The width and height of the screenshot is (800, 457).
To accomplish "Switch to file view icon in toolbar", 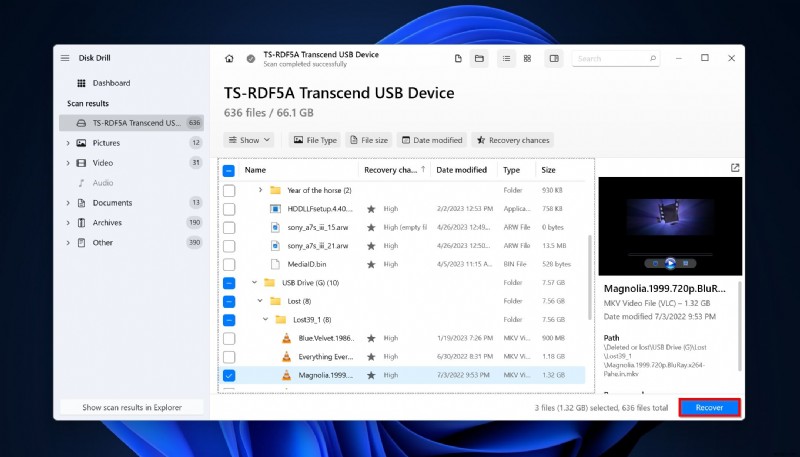I will click(x=458, y=59).
